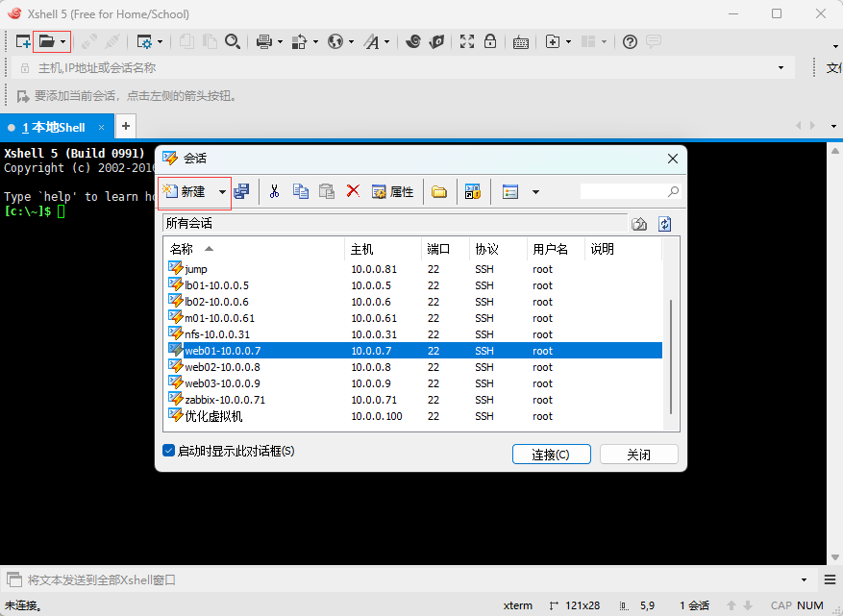Click the lock screen padlock icon

coord(490,41)
